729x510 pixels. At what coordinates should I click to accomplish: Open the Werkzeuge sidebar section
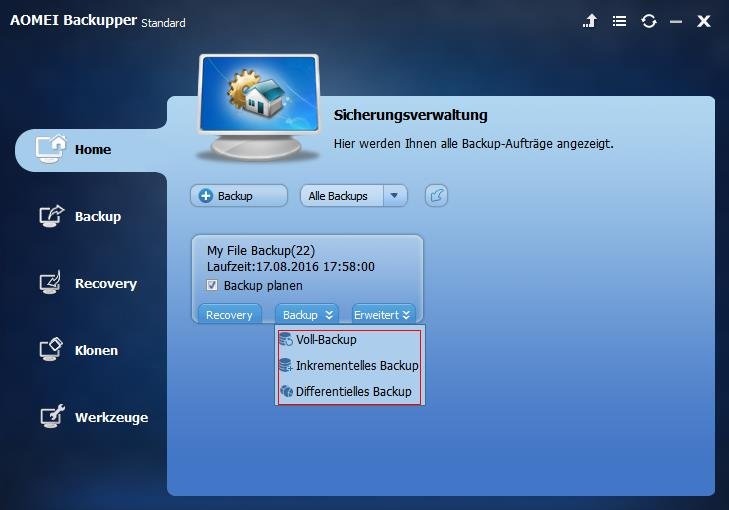pyautogui.click(x=93, y=417)
